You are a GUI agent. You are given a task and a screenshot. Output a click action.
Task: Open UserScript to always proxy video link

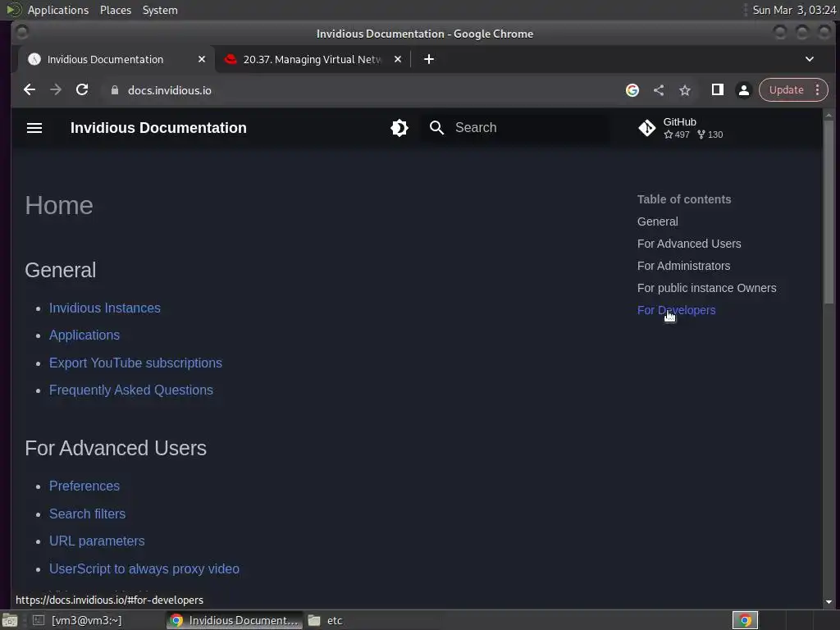pos(144,569)
